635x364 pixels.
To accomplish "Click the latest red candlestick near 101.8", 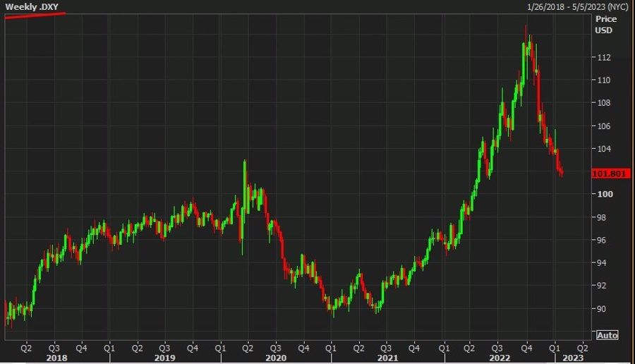I will pyautogui.click(x=562, y=173).
